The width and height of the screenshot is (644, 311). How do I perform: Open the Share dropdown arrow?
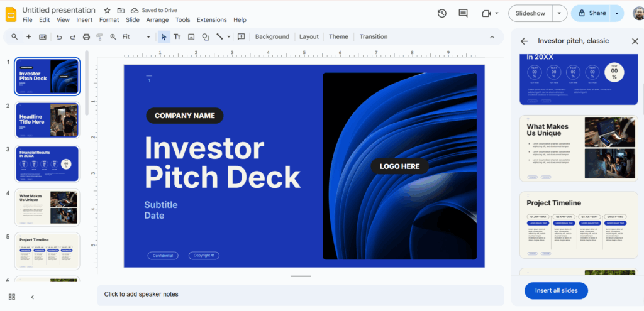pyautogui.click(x=617, y=13)
